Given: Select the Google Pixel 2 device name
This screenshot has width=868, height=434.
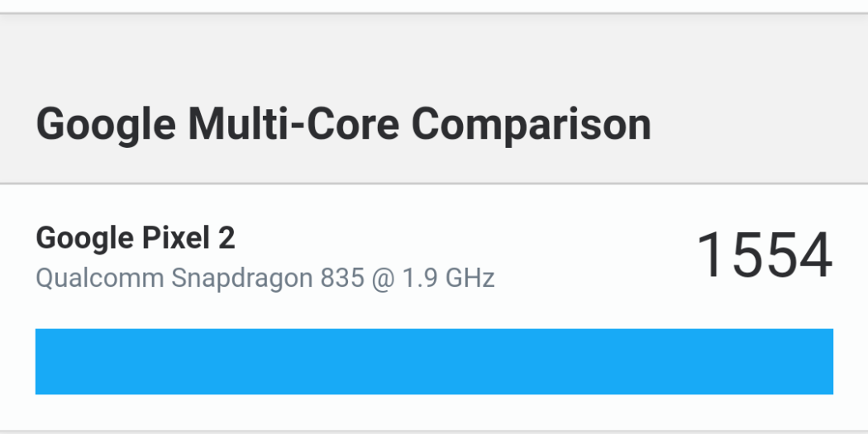Looking at the screenshot, I should pyautogui.click(x=136, y=238).
